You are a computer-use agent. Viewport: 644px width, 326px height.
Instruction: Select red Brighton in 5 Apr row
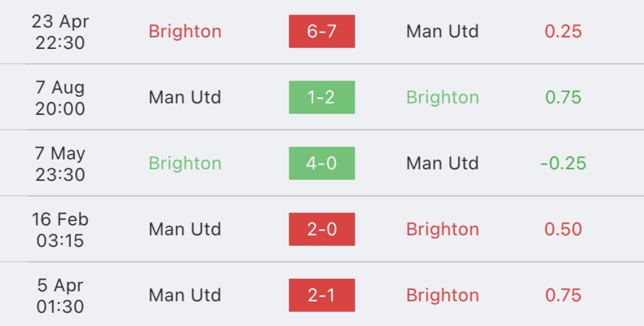[x=442, y=296]
